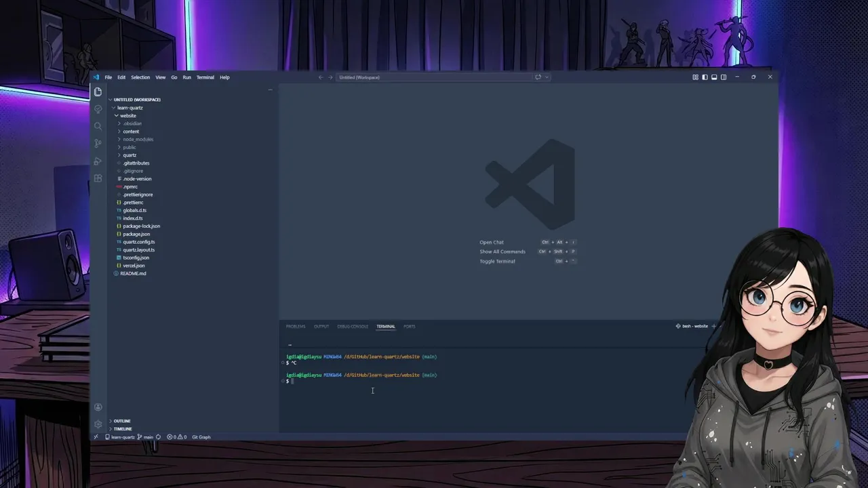The width and height of the screenshot is (868, 488).
Task: Open the Manage gear icon
Action: pyautogui.click(x=98, y=424)
